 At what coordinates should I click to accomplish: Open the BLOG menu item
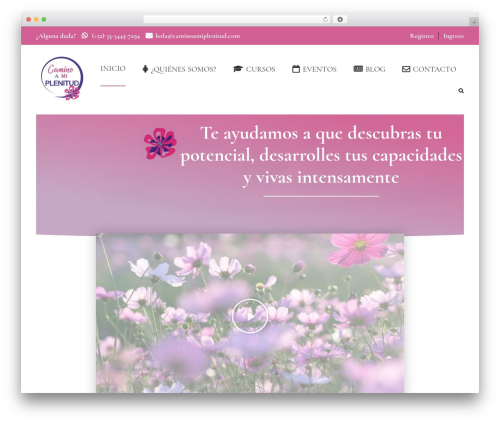(x=375, y=69)
